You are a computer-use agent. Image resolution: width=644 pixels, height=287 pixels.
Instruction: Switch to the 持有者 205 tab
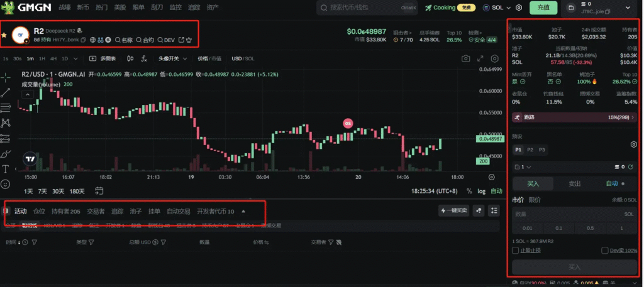click(65, 211)
